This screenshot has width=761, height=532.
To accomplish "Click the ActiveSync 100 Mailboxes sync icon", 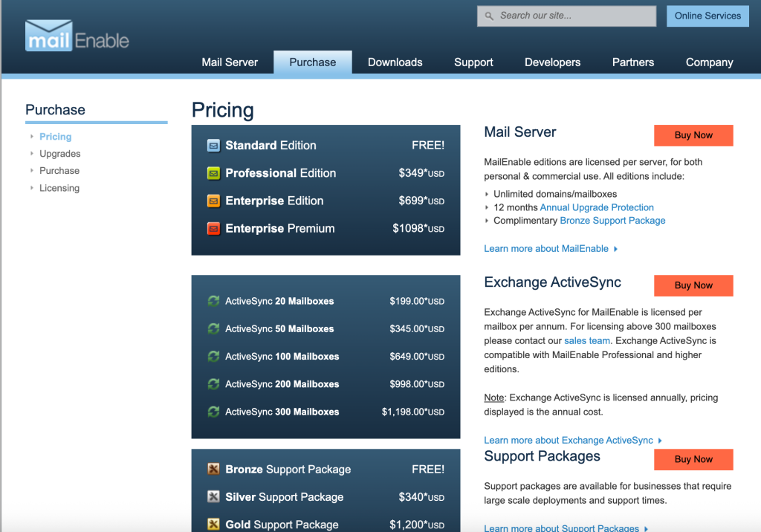I will pyautogui.click(x=213, y=357).
